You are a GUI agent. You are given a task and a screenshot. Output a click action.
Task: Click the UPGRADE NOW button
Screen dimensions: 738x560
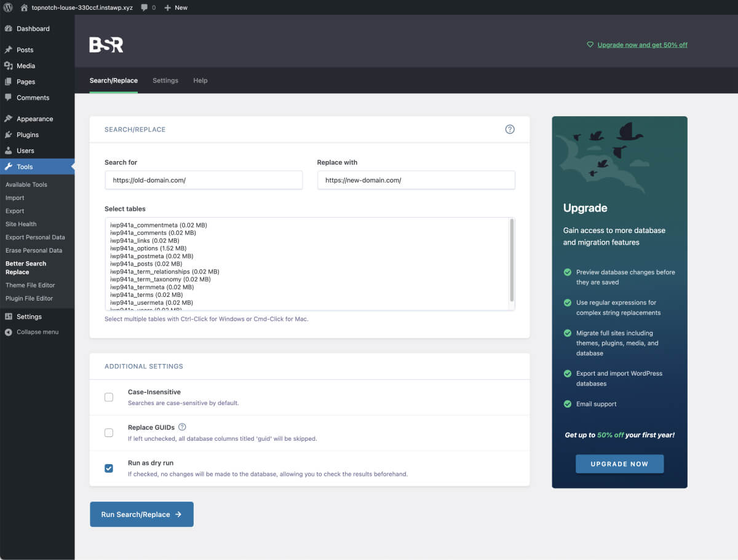(x=619, y=464)
